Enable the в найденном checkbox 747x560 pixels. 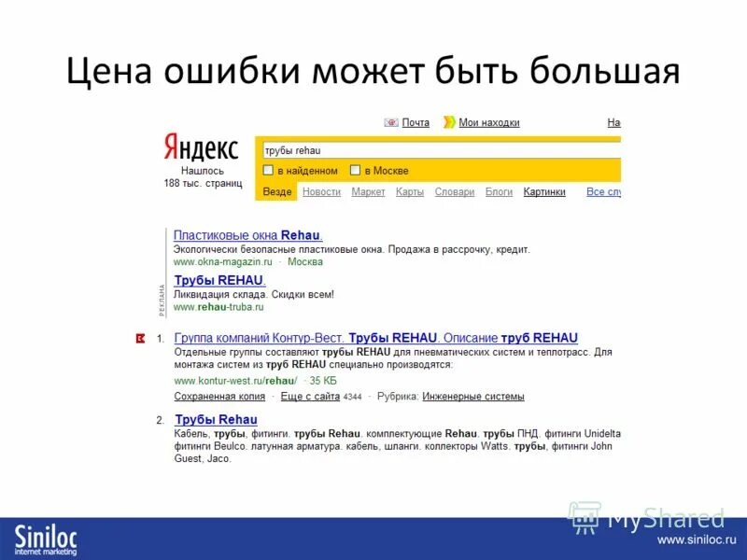[x=270, y=169]
